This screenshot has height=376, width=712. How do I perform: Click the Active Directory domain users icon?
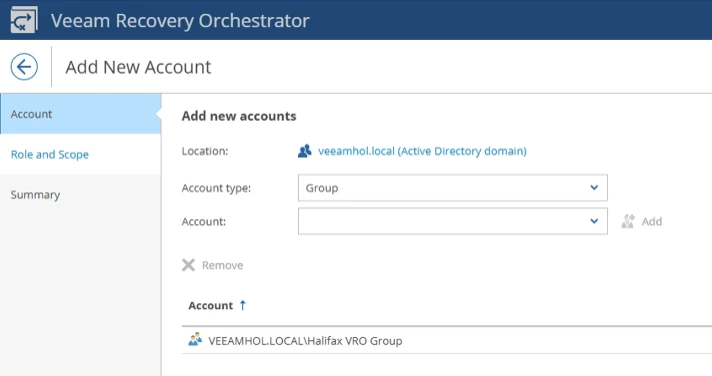pyautogui.click(x=305, y=151)
